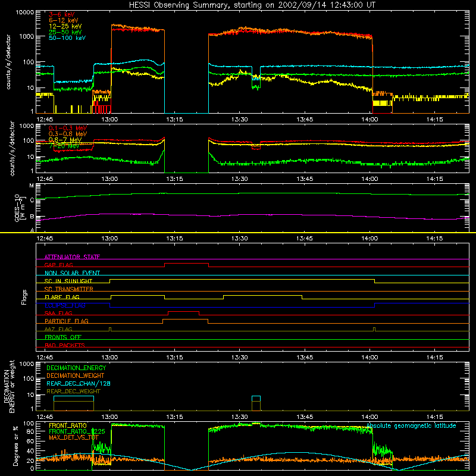The width and height of the screenshot is (476, 476).
Task: Click the red 0.1-0.3 MeV legend label
Action: [68, 128]
